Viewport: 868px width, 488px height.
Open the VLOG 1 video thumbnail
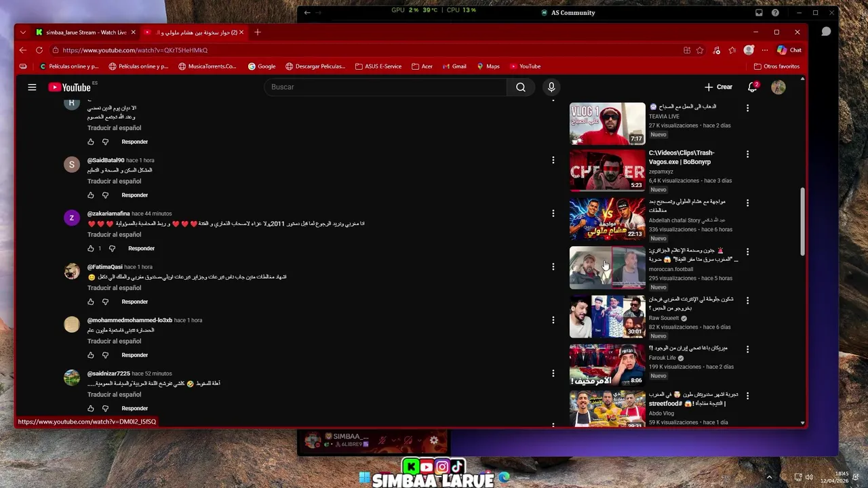[x=608, y=123]
